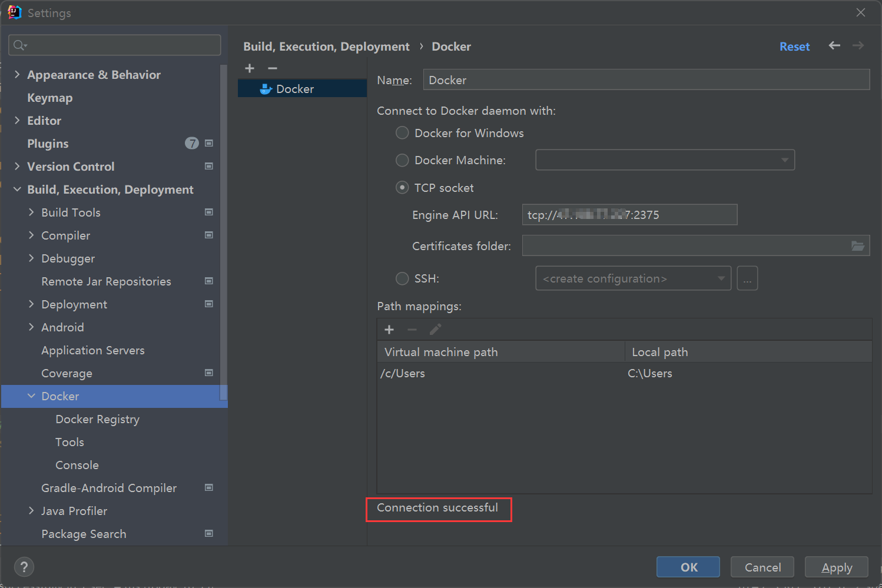Open the Plugins settings page
Screen dimensions: 882x588
pyautogui.click(x=48, y=144)
